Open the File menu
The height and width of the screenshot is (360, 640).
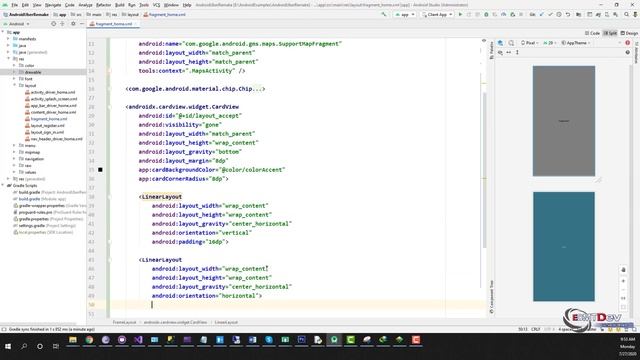tap(15, 5)
